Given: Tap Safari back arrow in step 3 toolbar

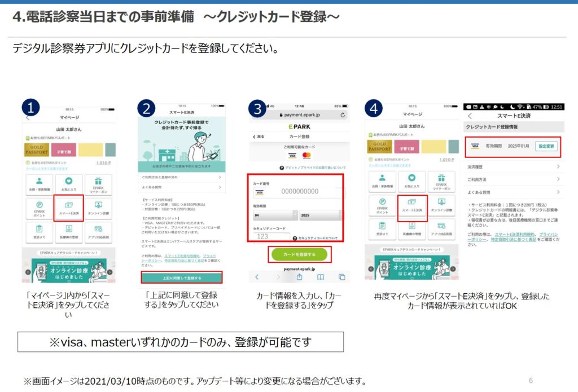Looking at the screenshot, I should pos(257,277).
